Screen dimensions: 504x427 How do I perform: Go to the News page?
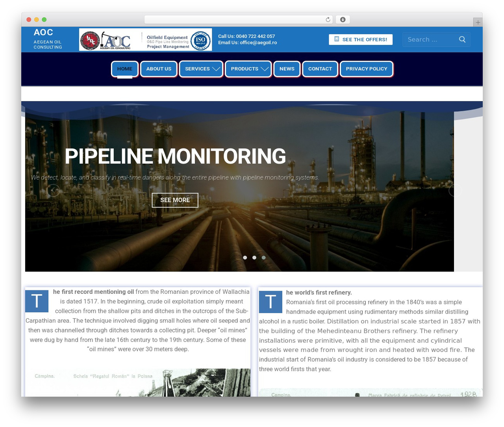coord(287,69)
